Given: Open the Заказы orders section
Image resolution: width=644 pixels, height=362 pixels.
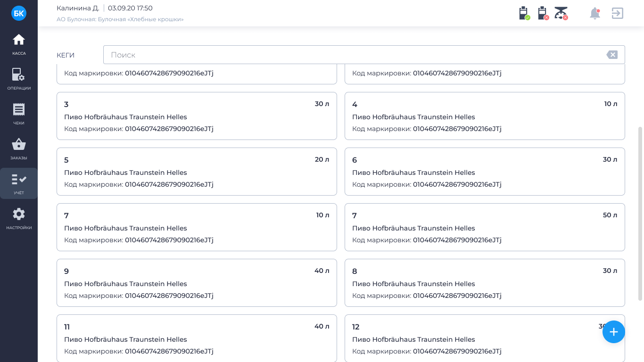Looking at the screenshot, I should click(x=19, y=149).
